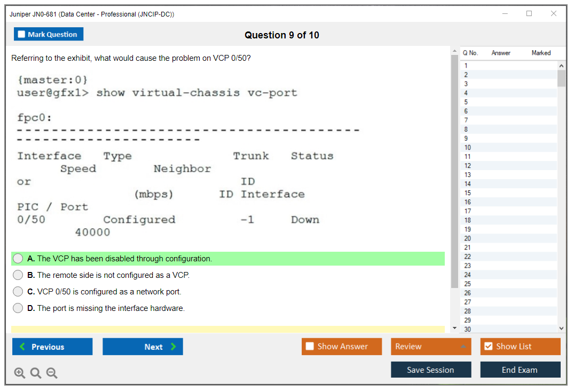Click the zoom reset magnifier icon
The image size is (574, 392).
36,373
